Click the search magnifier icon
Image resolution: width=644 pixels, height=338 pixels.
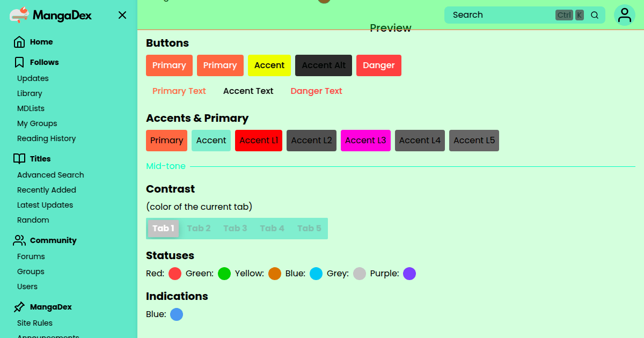595,15
